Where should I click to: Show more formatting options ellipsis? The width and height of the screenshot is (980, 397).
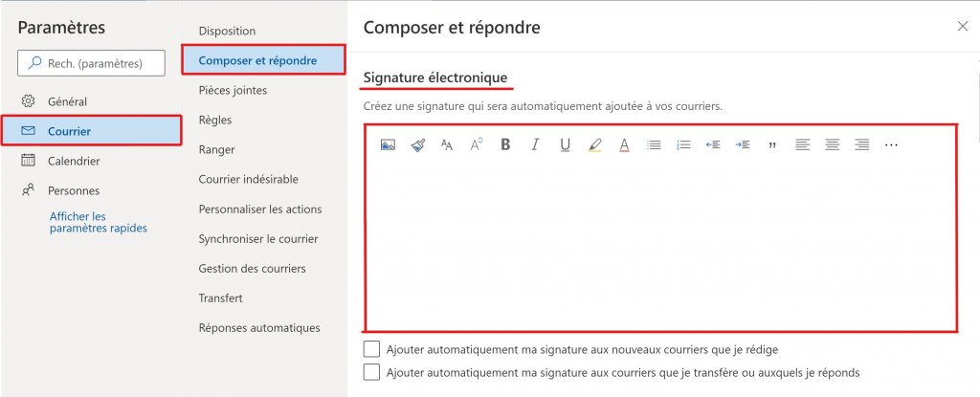point(891,145)
